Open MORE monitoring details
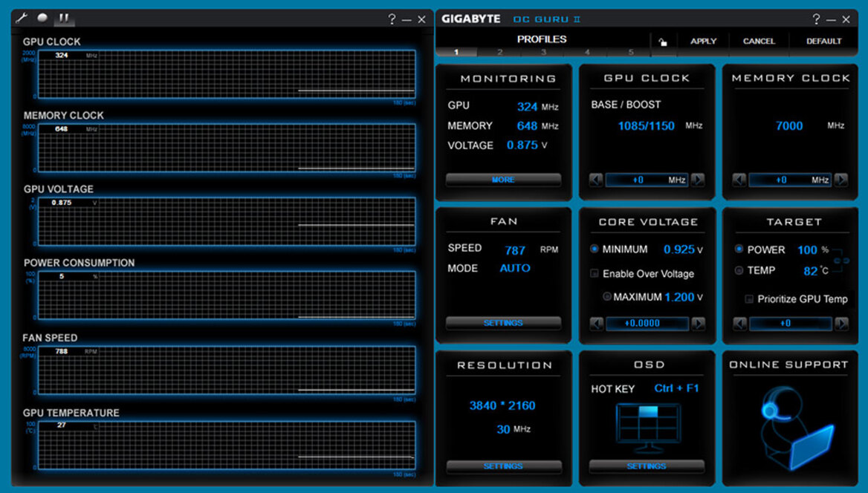The image size is (868, 493). [x=503, y=180]
